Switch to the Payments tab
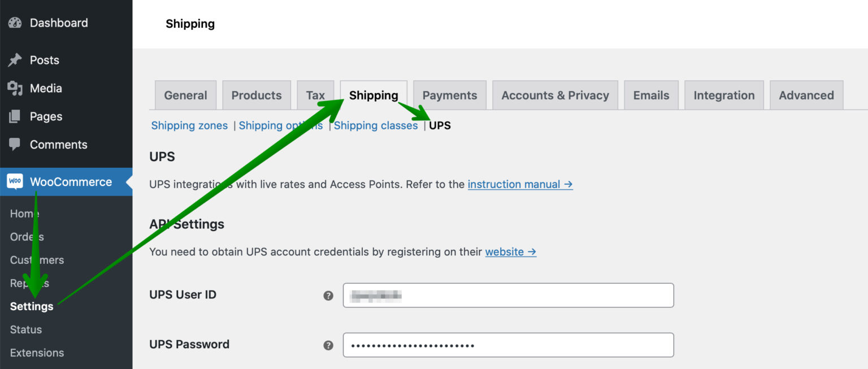The height and width of the screenshot is (369, 868). 450,95
